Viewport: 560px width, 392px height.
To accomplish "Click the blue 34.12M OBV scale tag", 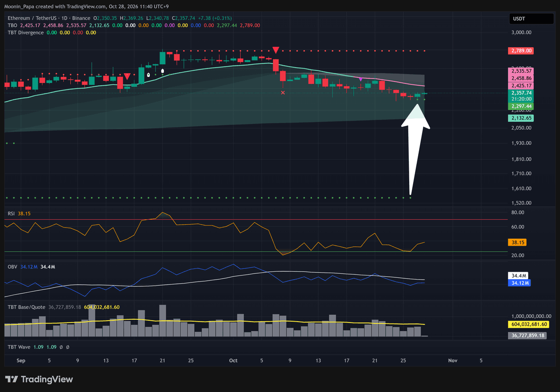I will (520, 283).
